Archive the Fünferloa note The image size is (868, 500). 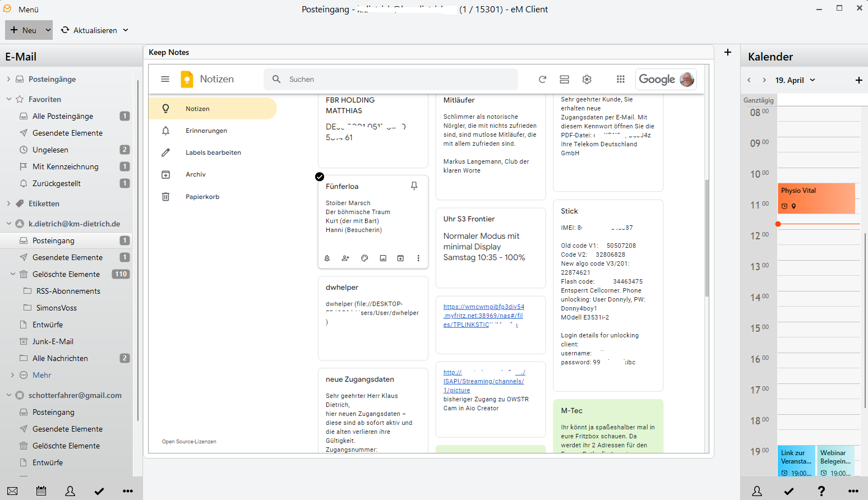(400, 258)
